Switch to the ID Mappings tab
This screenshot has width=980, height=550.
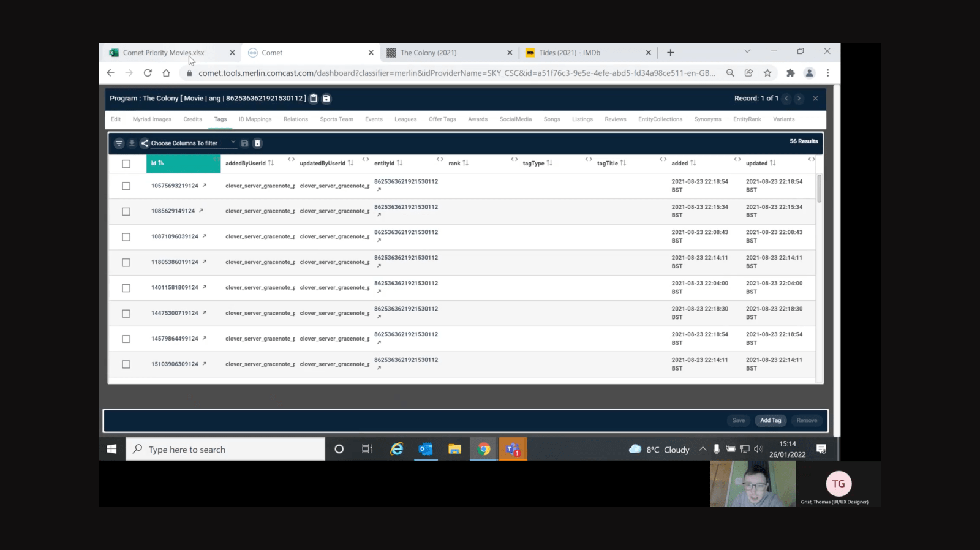255,119
